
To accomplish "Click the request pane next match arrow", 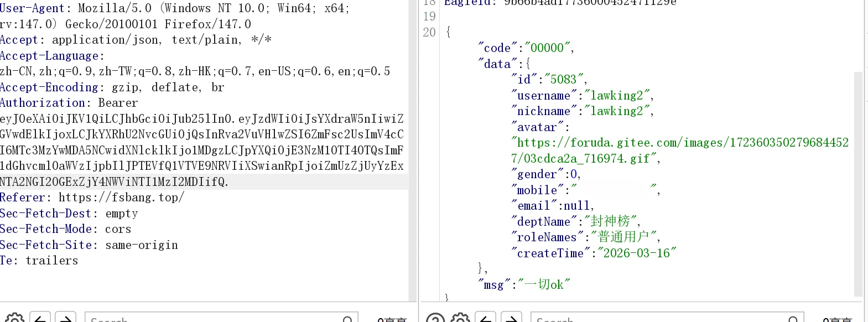I will tap(66, 318).
